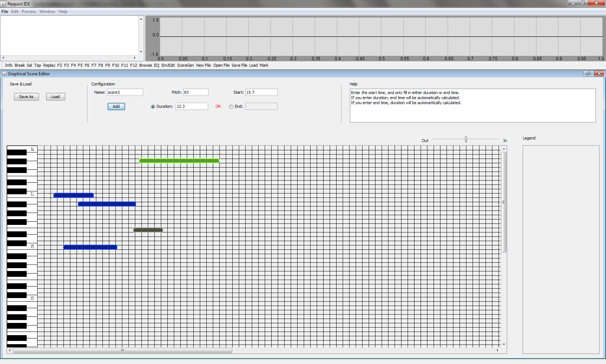This screenshot has height=364, width=606.
Task: Select the Duration radio button
Action: point(153,107)
